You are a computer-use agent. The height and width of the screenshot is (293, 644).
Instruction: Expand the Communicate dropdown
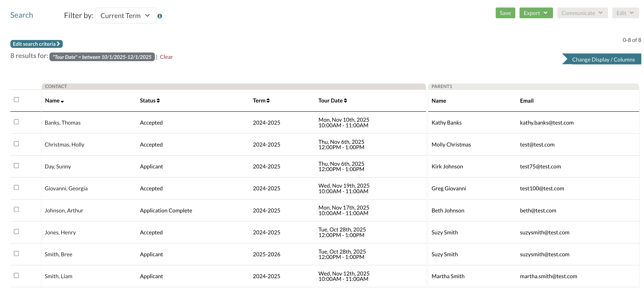[582, 13]
